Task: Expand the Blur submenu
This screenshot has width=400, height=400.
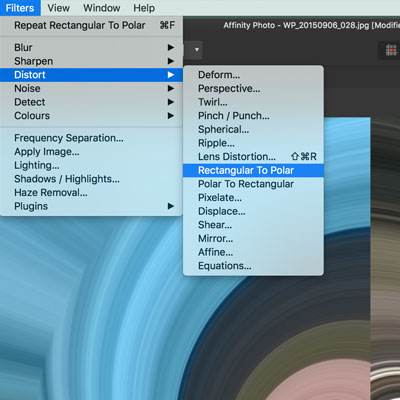Action: point(91,47)
